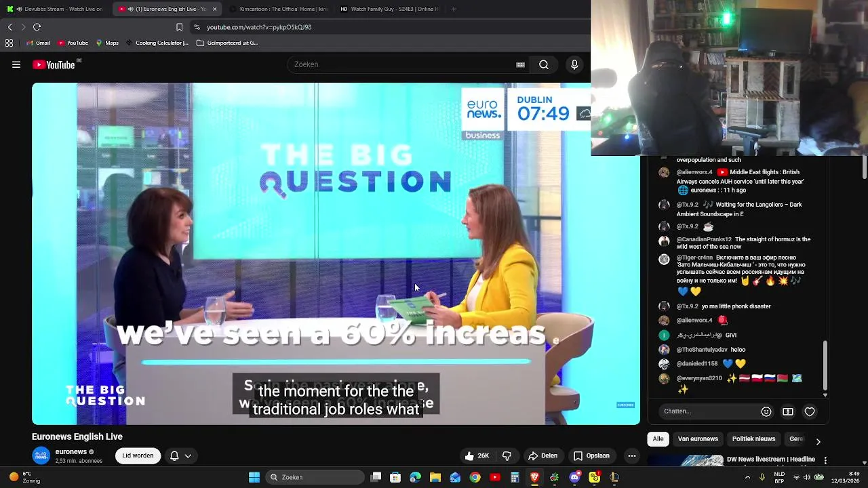
Task: Open Calculator from the taskbar
Action: [x=515, y=477]
